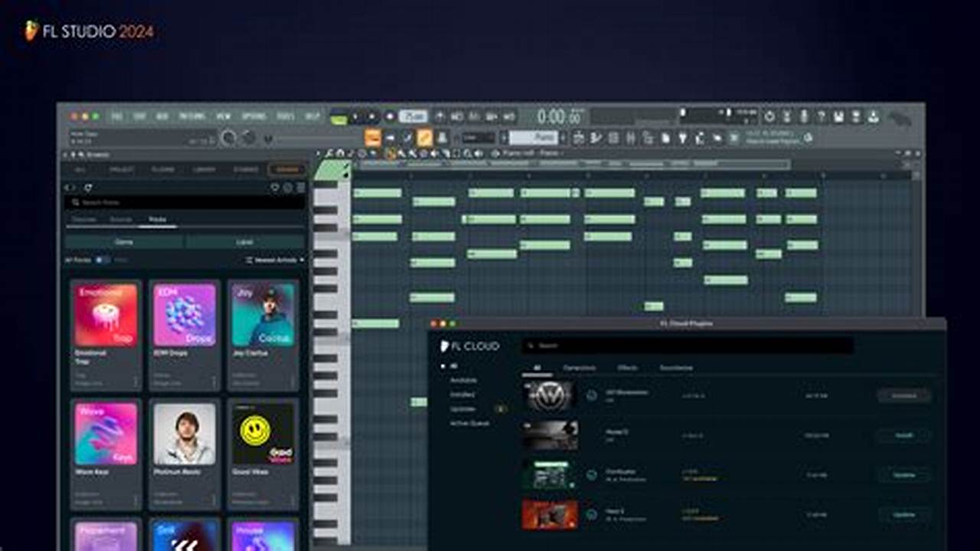Click the Install button for the second plugin
Screen dimensions: 980x551
click(904, 435)
